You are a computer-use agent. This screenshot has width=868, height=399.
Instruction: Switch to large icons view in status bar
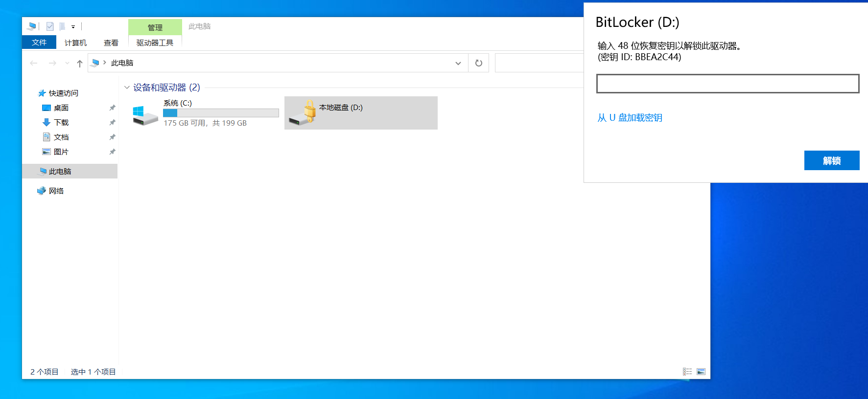[701, 372]
